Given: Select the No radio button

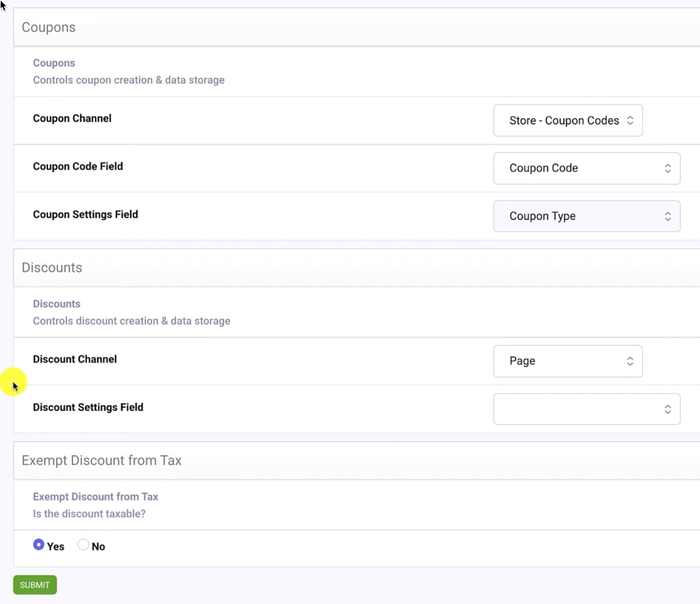Looking at the screenshot, I should point(82,544).
